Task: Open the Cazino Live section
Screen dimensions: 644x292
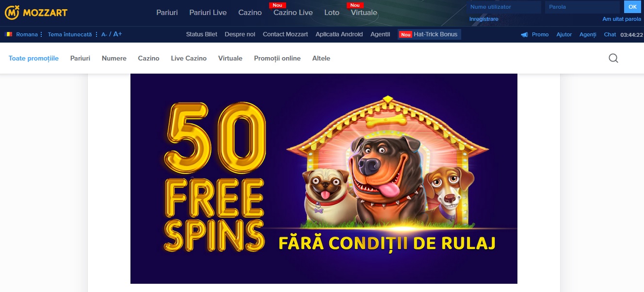Action: tap(293, 13)
